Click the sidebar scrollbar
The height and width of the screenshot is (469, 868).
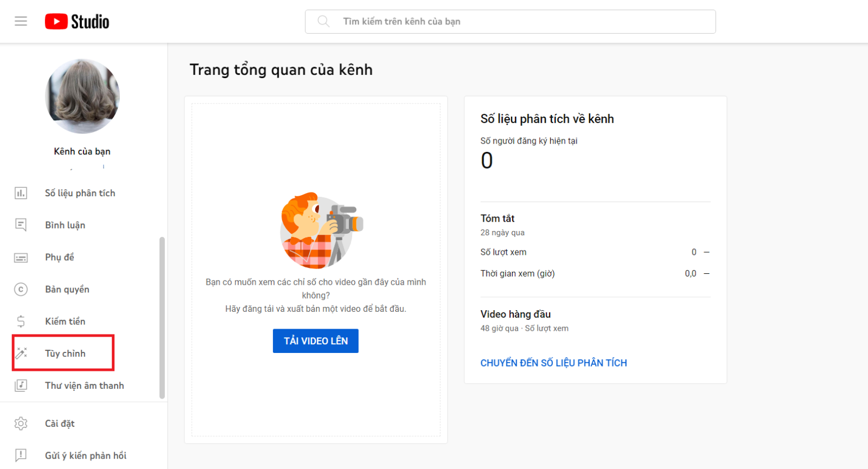coord(162,314)
